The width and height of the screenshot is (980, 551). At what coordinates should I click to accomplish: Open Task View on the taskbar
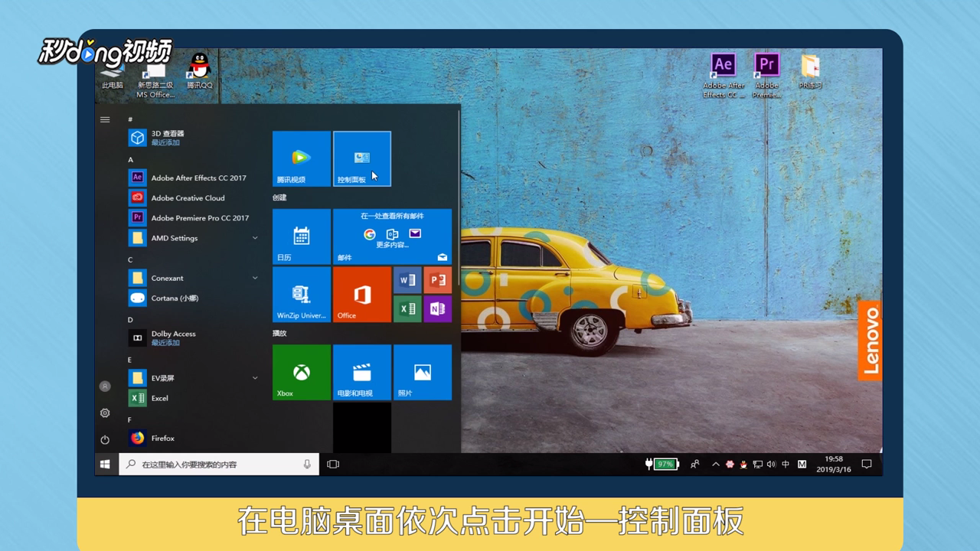[x=333, y=464]
